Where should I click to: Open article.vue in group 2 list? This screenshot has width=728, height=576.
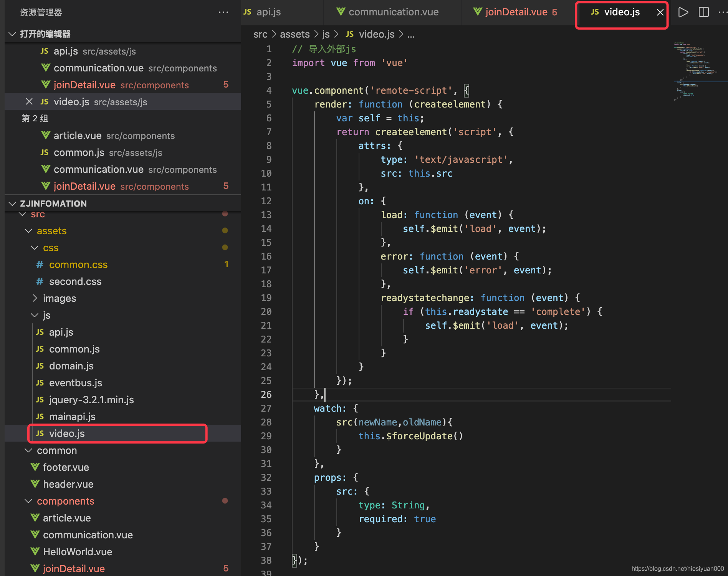(123, 136)
